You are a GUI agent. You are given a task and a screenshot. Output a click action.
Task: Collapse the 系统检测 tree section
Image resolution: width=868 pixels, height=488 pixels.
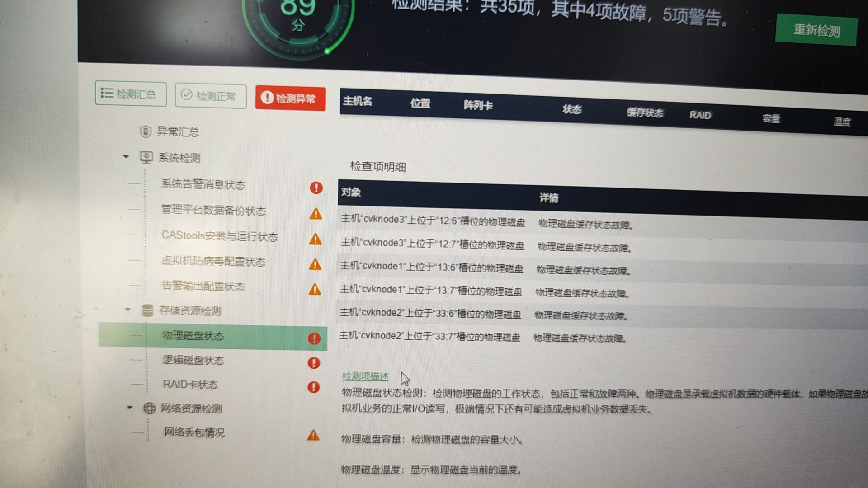coord(126,157)
